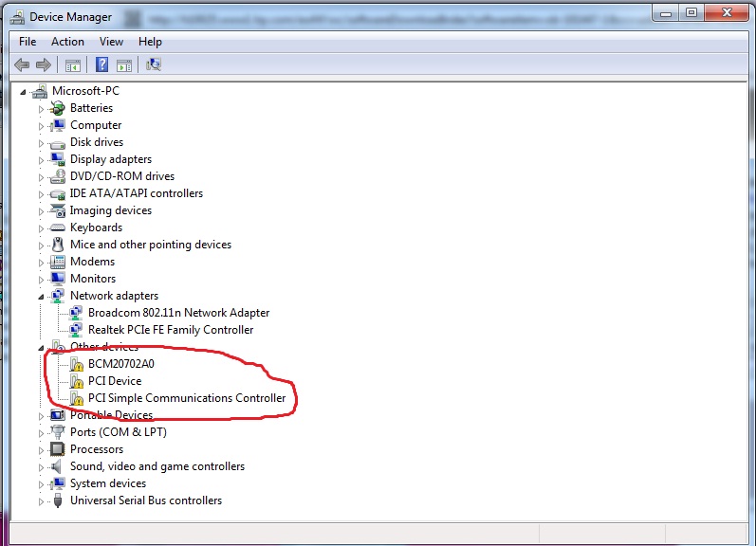
Task: Expand the Display adapters category
Action: point(41,160)
